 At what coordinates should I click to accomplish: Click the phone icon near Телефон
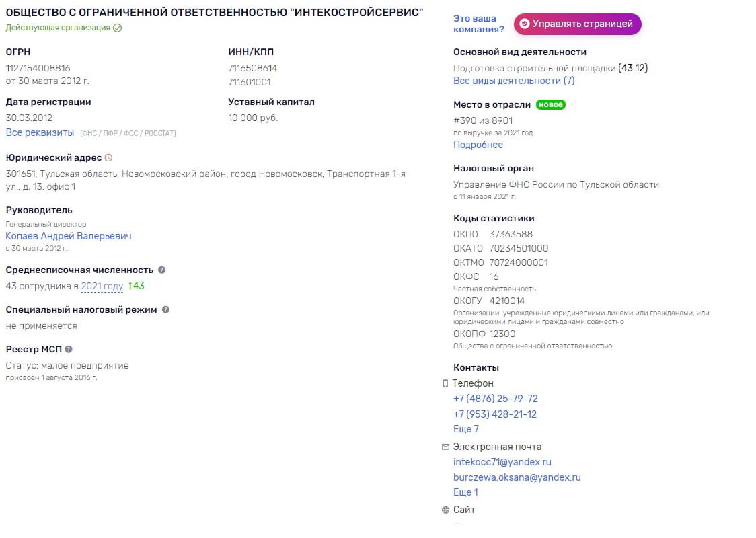pos(445,384)
